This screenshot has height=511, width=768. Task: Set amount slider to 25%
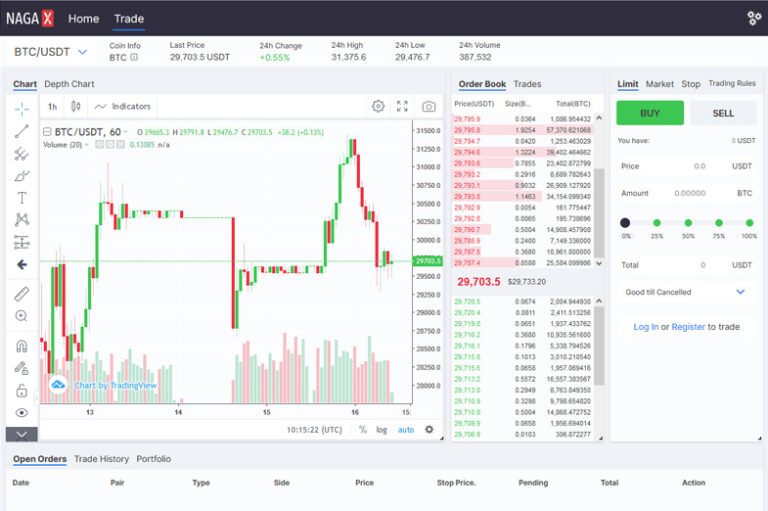point(657,223)
